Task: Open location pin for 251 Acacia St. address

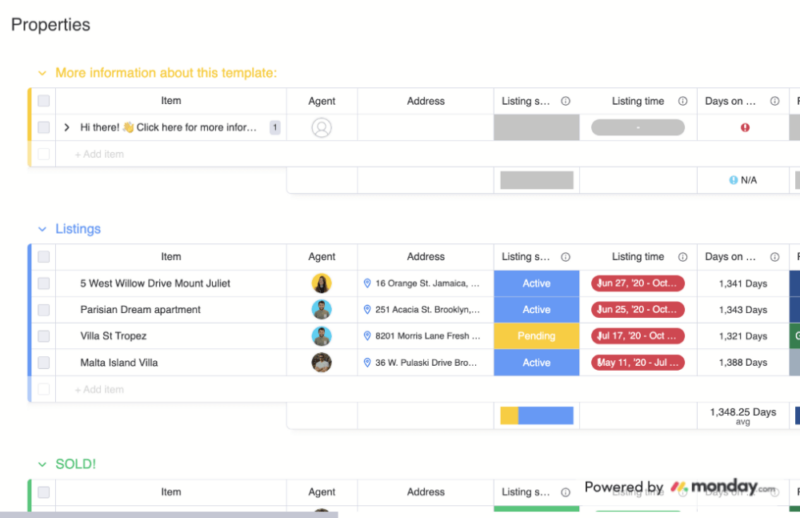Action: point(367,309)
